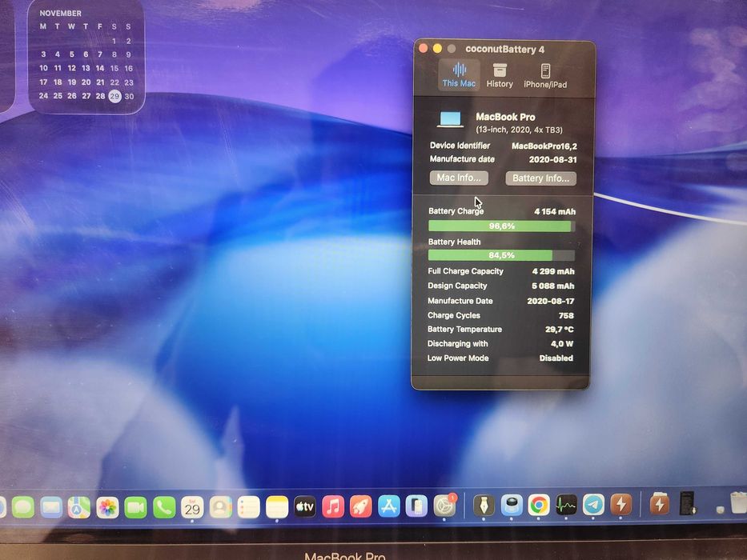Open Messages from the dock
The width and height of the screenshot is (747, 560).
pos(23,507)
